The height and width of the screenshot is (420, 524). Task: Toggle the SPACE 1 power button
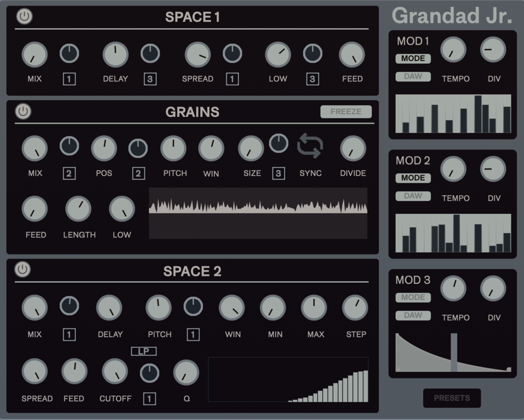(x=25, y=16)
